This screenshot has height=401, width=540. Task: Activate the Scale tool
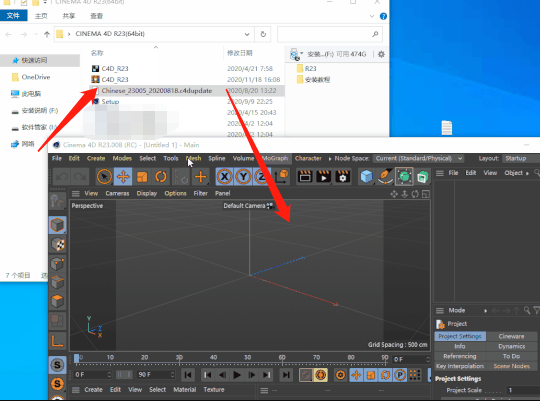(142, 177)
